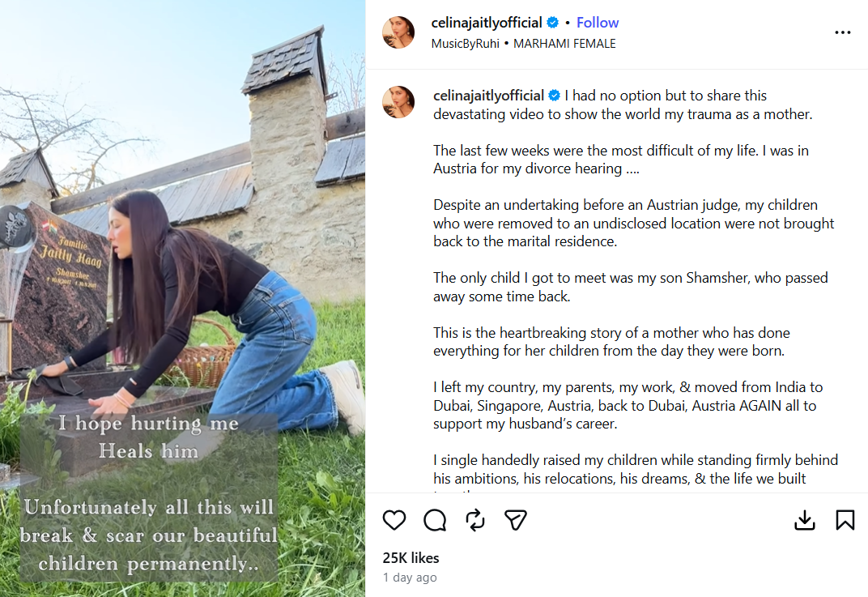Click the caption text about Austria divorce hearing
Image resolution: width=868 pixels, height=597 pixels.
[x=621, y=160]
